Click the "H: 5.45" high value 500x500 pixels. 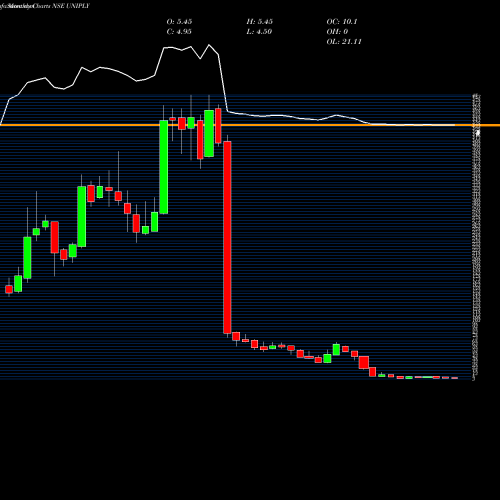click(x=260, y=22)
